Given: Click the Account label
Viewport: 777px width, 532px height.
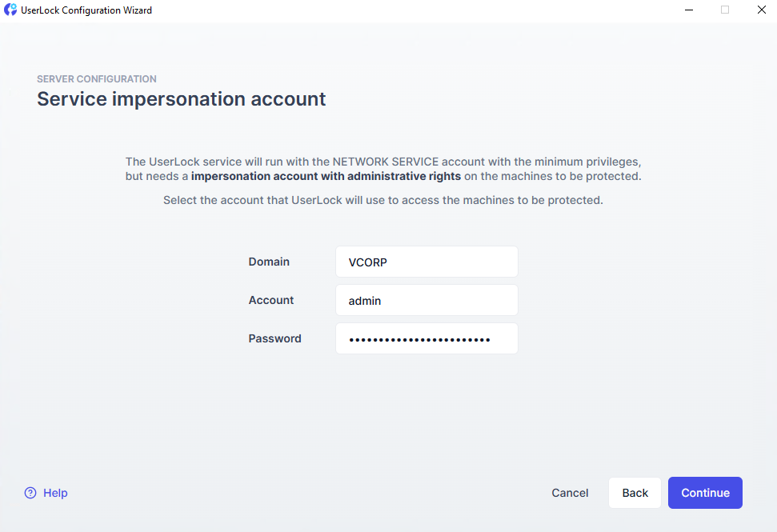Looking at the screenshot, I should (x=271, y=300).
